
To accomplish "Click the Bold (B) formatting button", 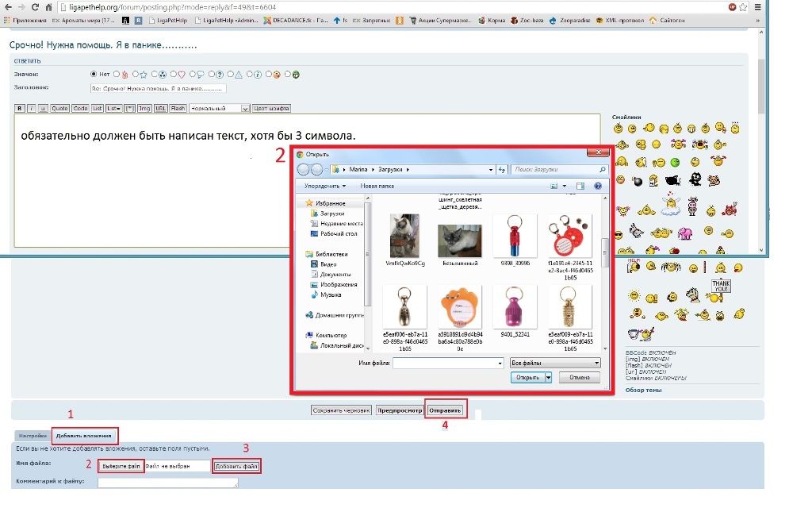I will [x=20, y=108].
